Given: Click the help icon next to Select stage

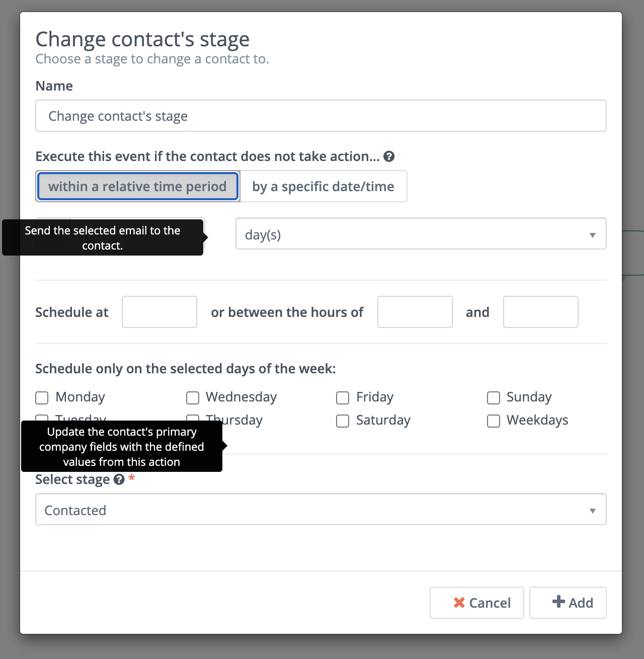Looking at the screenshot, I should (x=119, y=479).
